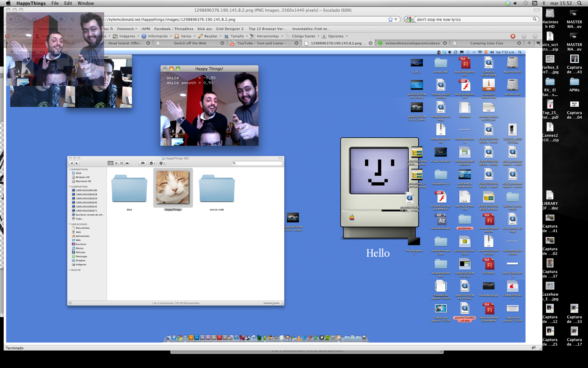Click the red error X in the toolbar
This screenshot has width=588, height=368.
tap(513, 36)
